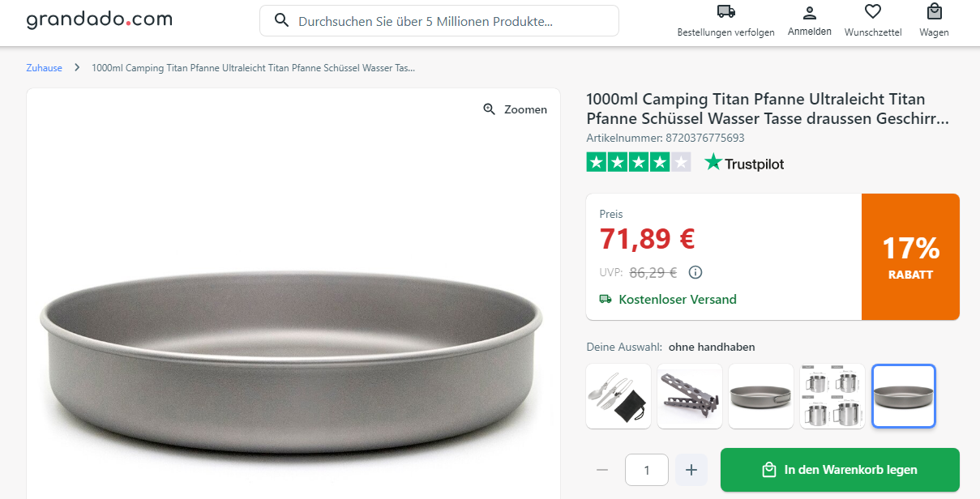Click the quantity input field
This screenshot has width=980, height=499.
click(x=646, y=470)
